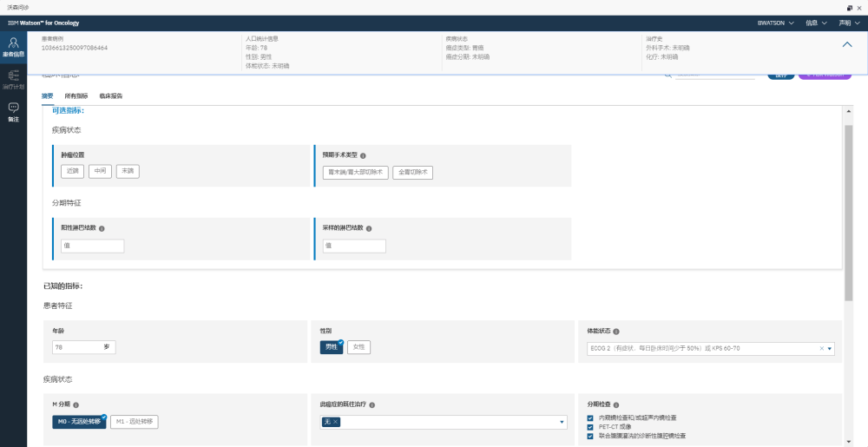Open the 信息 dropdown in header
Screen dimensions: 868x447
815,23
